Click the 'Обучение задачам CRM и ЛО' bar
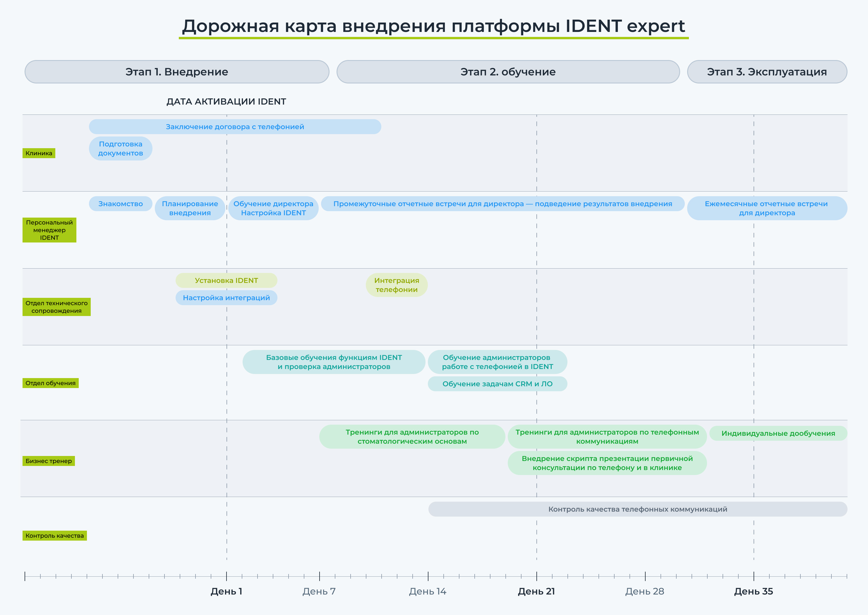The width and height of the screenshot is (868, 615). (498, 384)
